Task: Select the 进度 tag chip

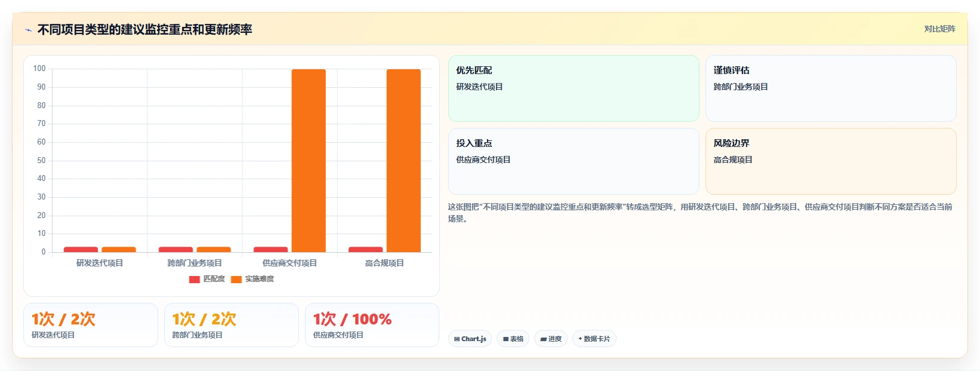Action: click(550, 339)
